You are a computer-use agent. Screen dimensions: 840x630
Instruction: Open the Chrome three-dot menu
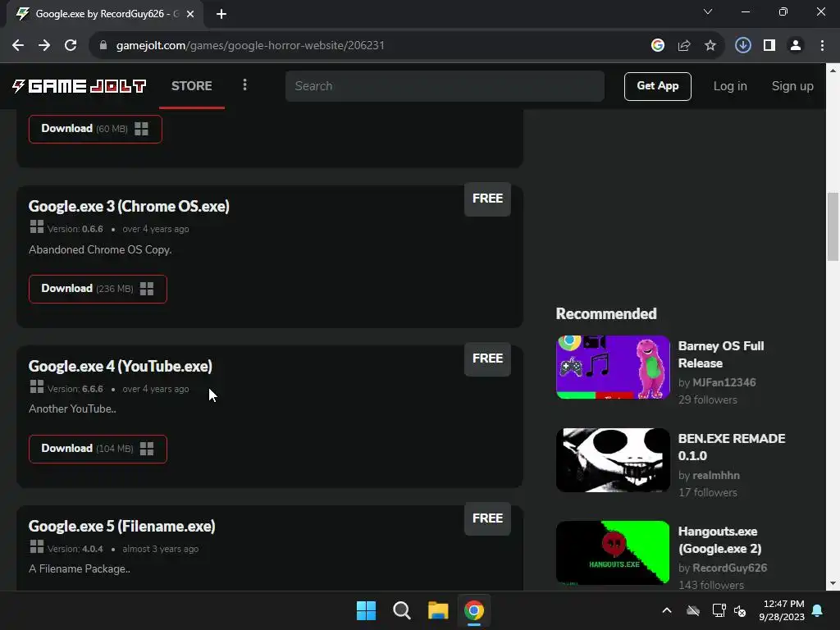tap(822, 46)
